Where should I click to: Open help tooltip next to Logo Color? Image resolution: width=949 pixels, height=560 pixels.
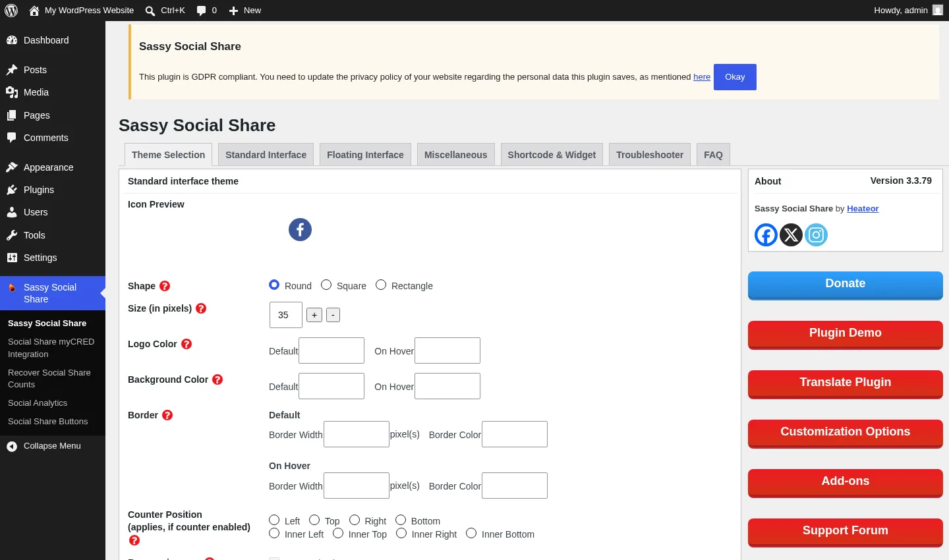point(187,344)
